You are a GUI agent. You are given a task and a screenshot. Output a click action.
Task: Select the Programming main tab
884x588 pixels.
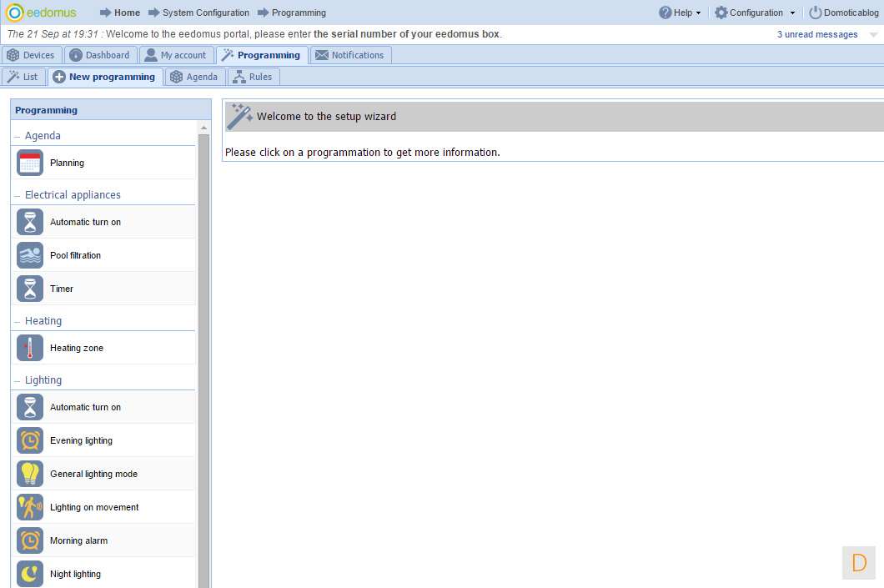point(262,55)
